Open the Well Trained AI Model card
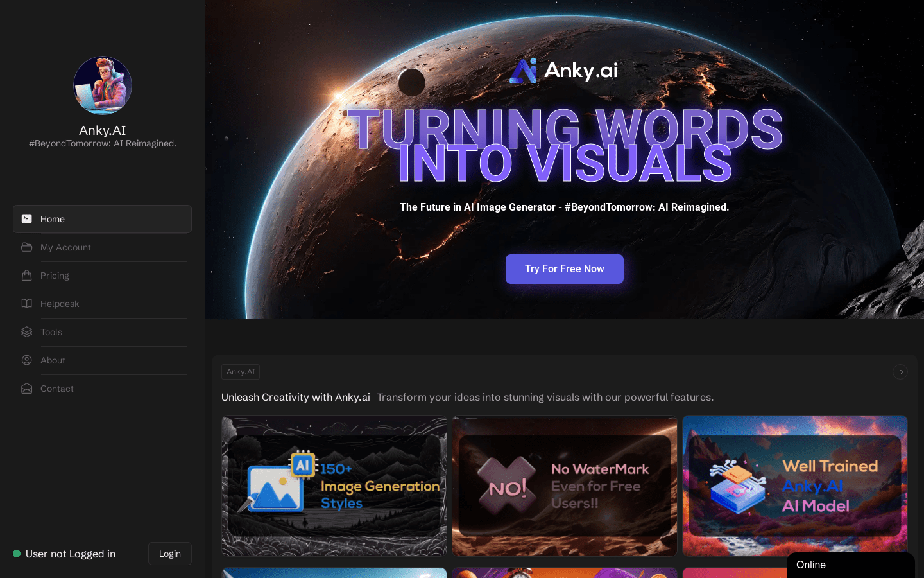Screen dimensions: 924x578 (795, 486)
